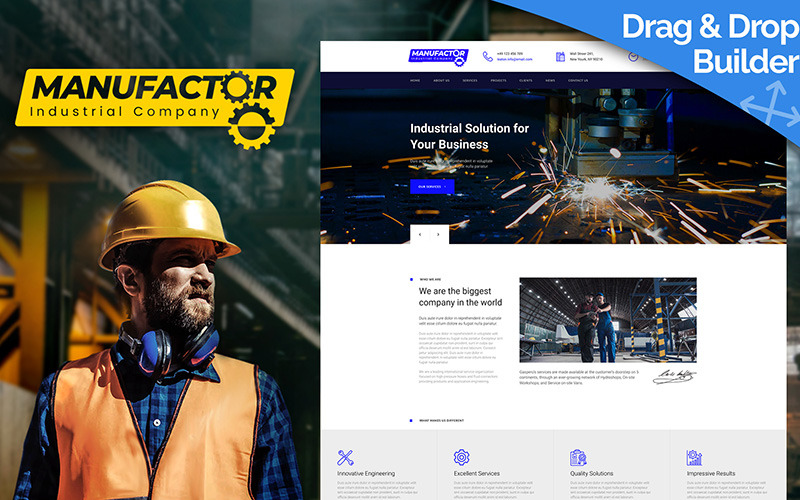This screenshot has height=500, width=800.
Task: Open the Clients nav link
Action: pos(525,80)
